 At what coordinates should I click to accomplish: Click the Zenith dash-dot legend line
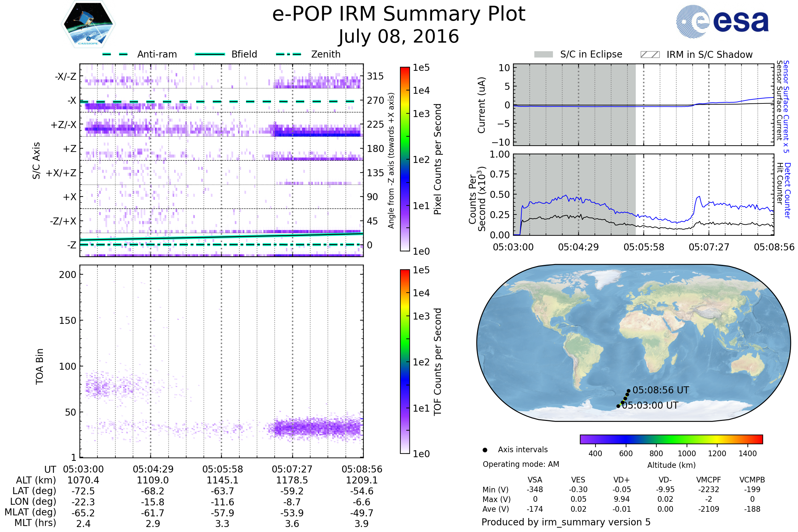[x=289, y=54]
